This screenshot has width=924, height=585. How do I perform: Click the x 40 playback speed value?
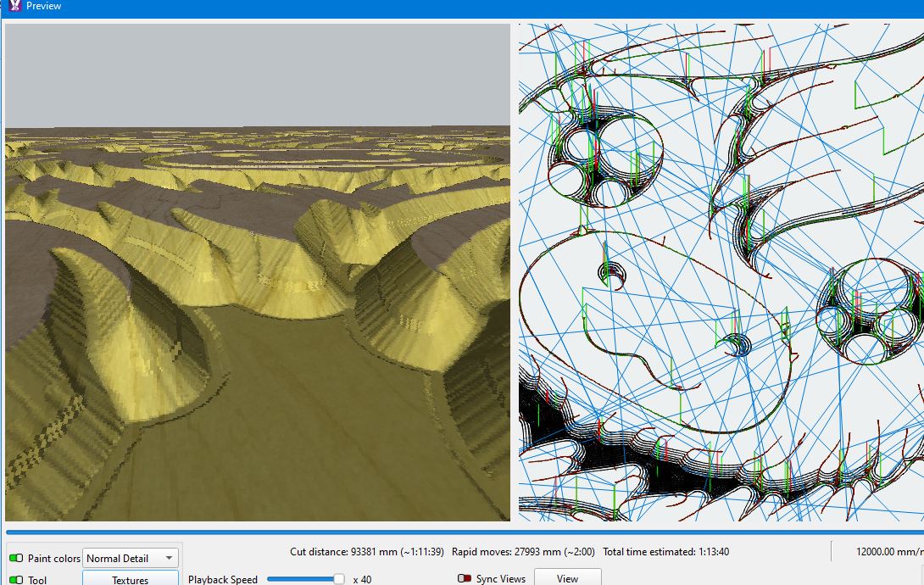tap(363, 579)
